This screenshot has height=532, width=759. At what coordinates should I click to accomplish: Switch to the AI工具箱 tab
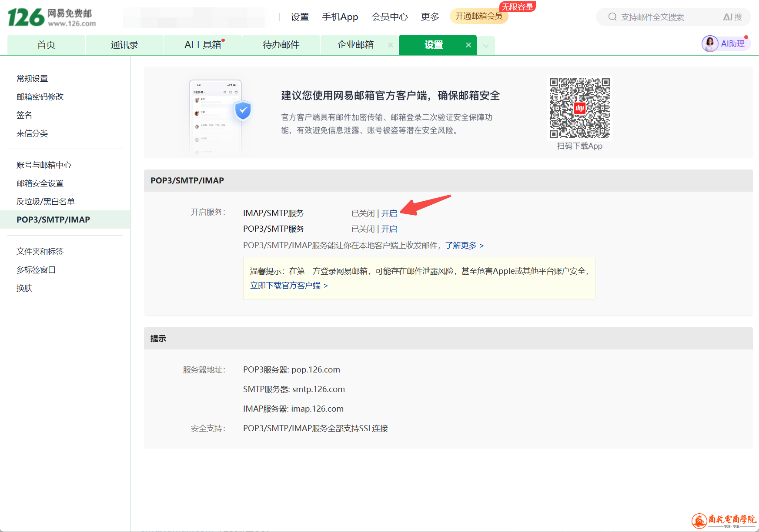[203, 45]
